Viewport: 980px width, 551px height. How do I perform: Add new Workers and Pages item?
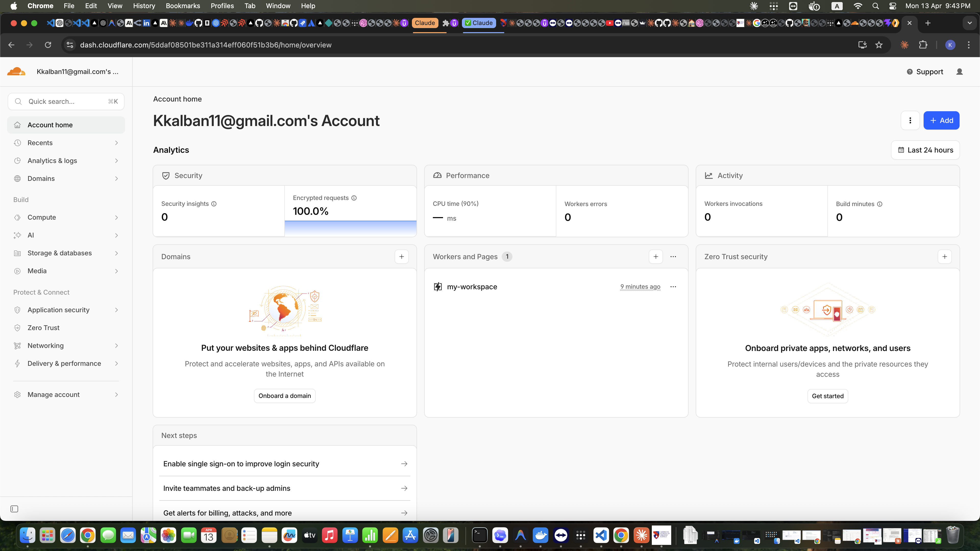coord(655,257)
